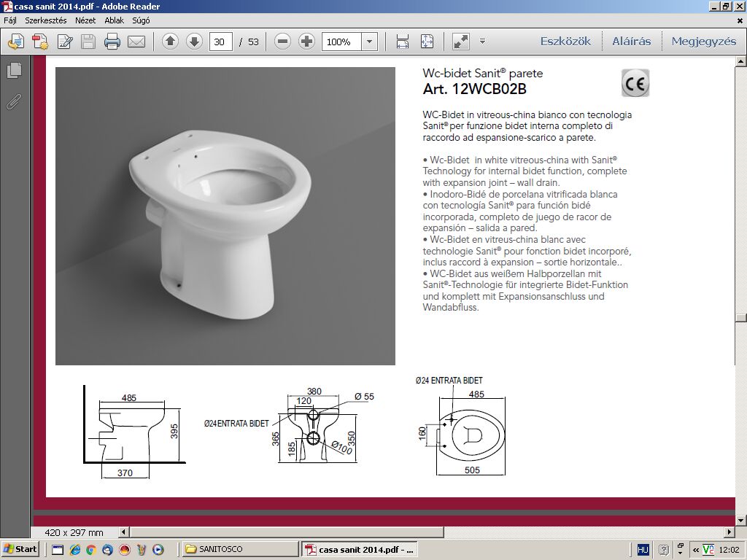Click the Sign/edit document icon
747x560 pixels.
point(65,42)
